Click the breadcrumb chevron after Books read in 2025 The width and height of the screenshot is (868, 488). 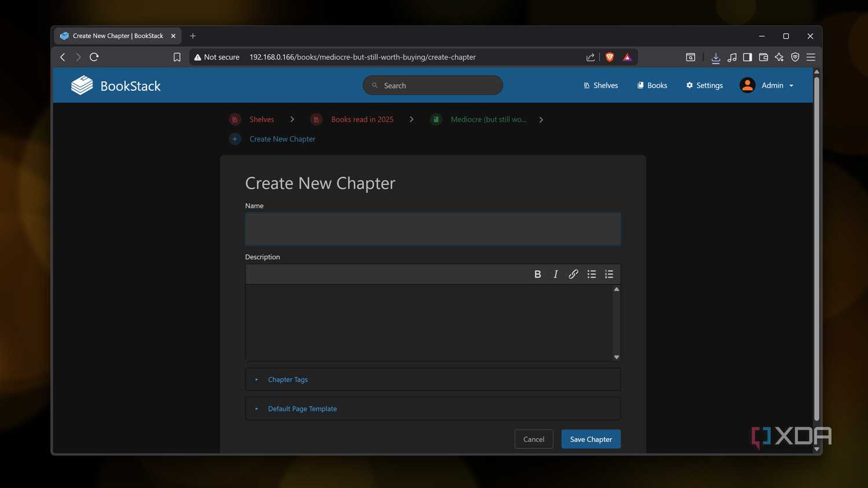click(411, 120)
